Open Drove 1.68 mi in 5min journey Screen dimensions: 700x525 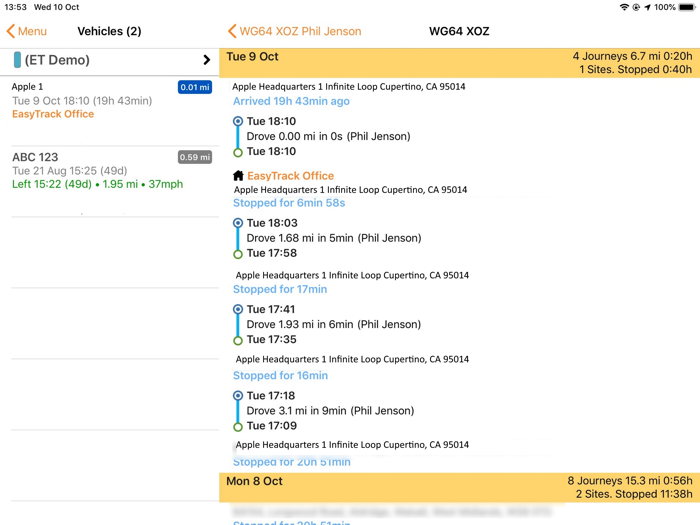click(x=334, y=238)
